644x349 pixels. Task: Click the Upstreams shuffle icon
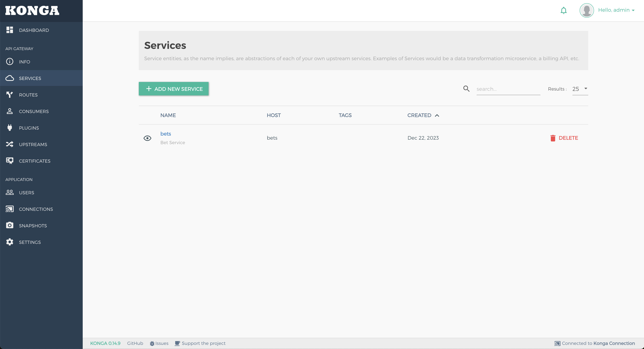point(10,144)
